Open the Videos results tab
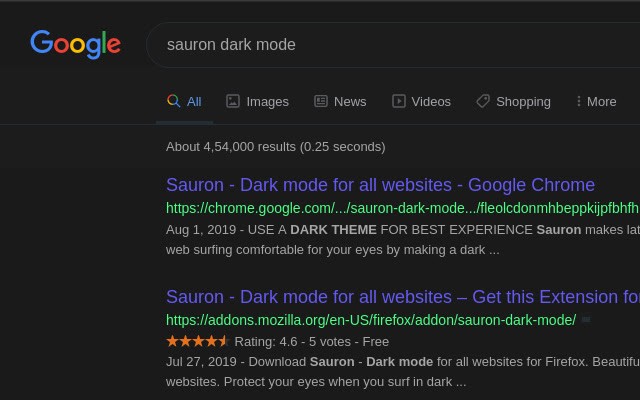 click(431, 101)
